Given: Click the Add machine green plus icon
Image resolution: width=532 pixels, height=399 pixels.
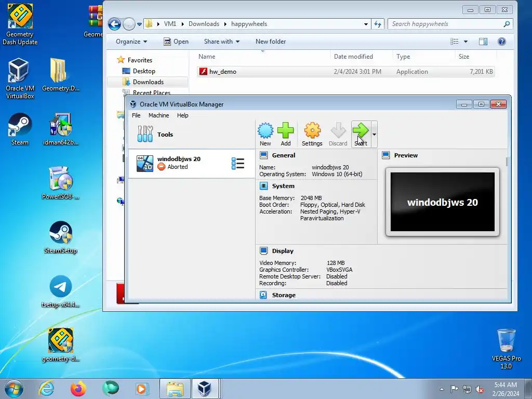Looking at the screenshot, I should tap(286, 134).
